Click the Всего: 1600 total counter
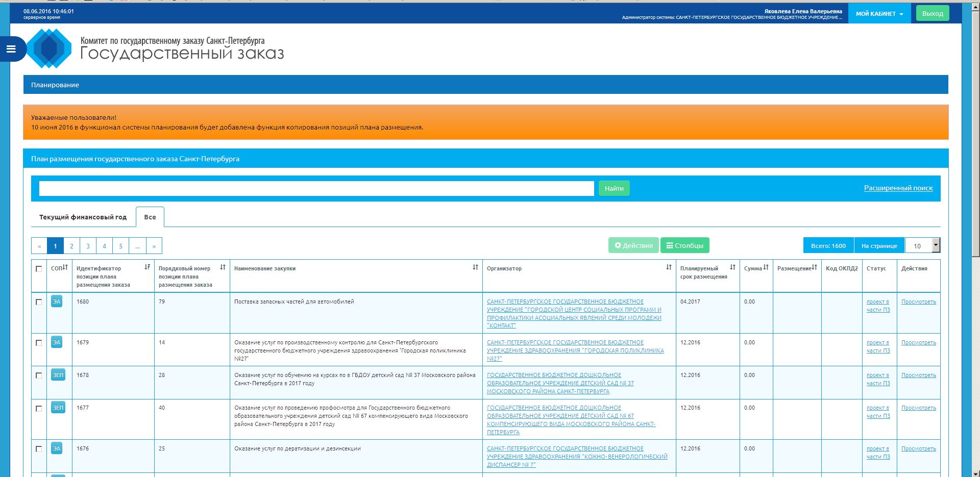Viewport: 980px width, 477px height. [x=828, y=245]
